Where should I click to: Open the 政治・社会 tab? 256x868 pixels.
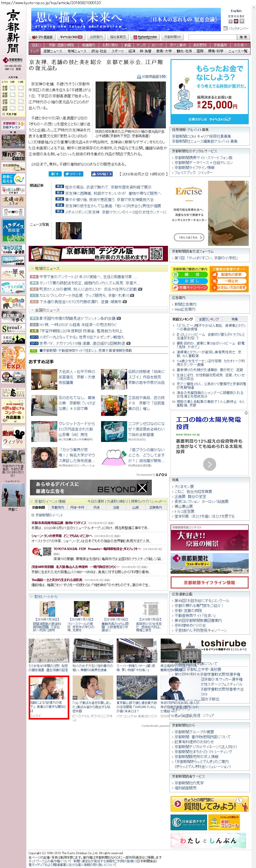99,51
